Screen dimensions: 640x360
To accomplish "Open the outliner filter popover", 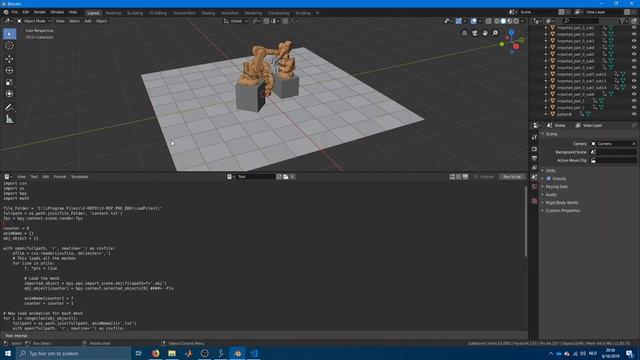I will pyautogui.click(x=623, y=20).
